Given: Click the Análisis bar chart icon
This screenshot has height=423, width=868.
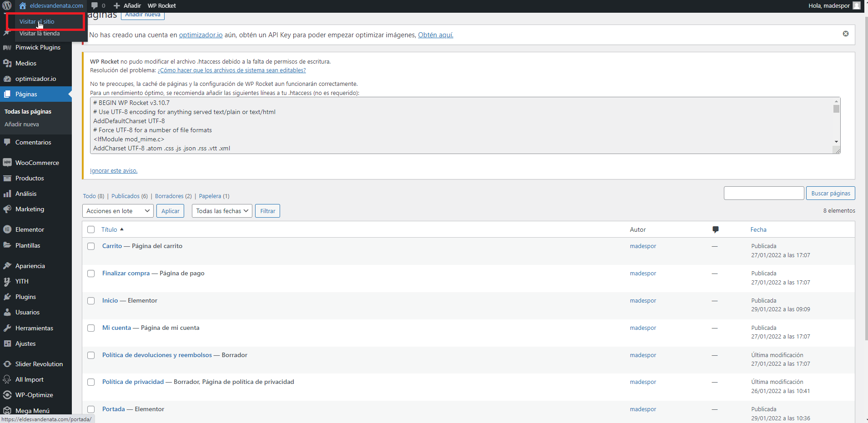Looking at the screenshot, I should [7, 194].
